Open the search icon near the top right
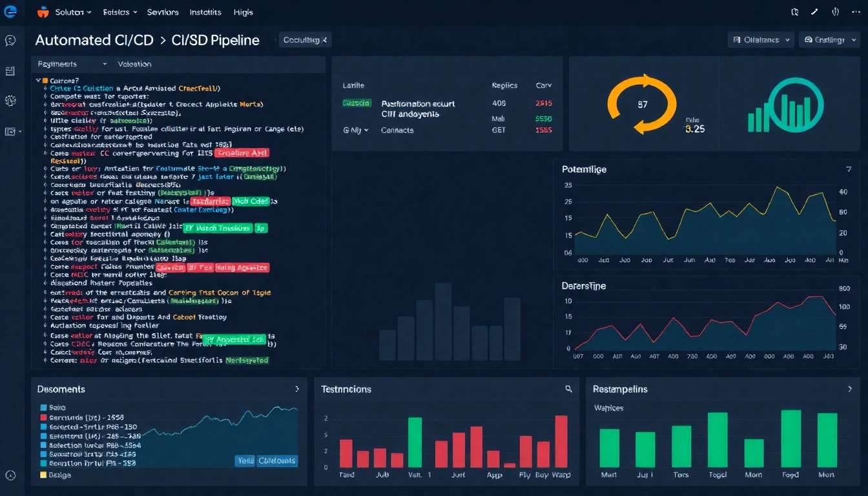 pos(795,12)
